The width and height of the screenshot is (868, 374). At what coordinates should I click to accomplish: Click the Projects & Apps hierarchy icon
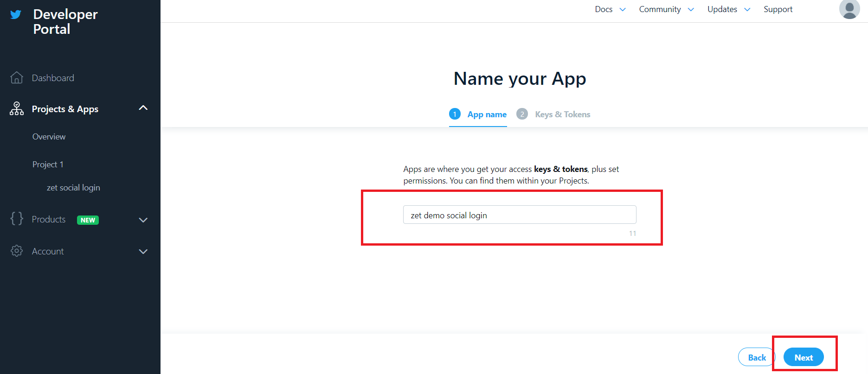pyautogui.click(x=17, y=109)
